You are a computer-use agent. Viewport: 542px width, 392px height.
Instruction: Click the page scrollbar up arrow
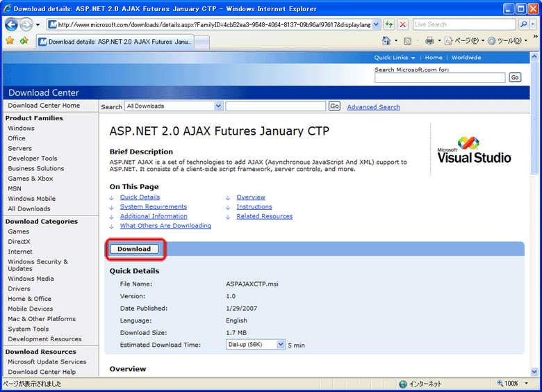(x=534, y=56)
